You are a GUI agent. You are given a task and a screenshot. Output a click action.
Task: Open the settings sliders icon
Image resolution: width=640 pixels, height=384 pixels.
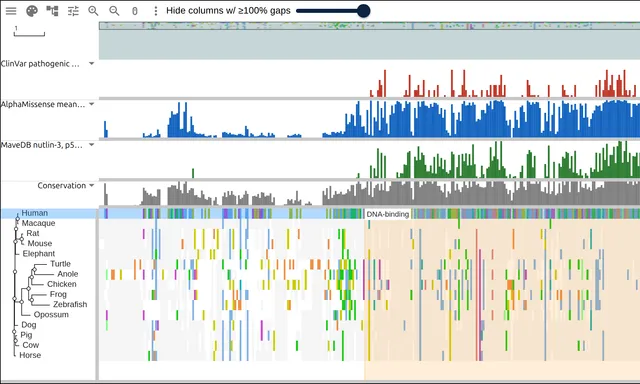click(73, 11)
